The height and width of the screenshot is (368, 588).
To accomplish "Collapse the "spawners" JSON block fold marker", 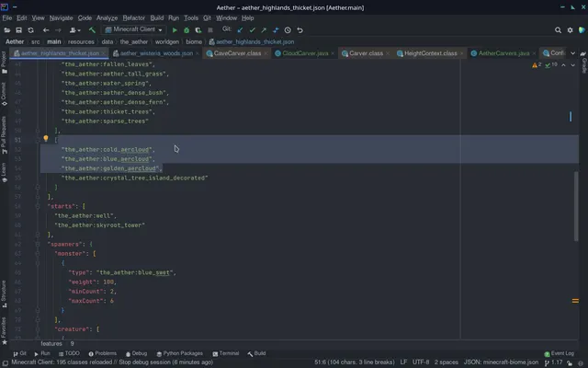I will point(38,244).
